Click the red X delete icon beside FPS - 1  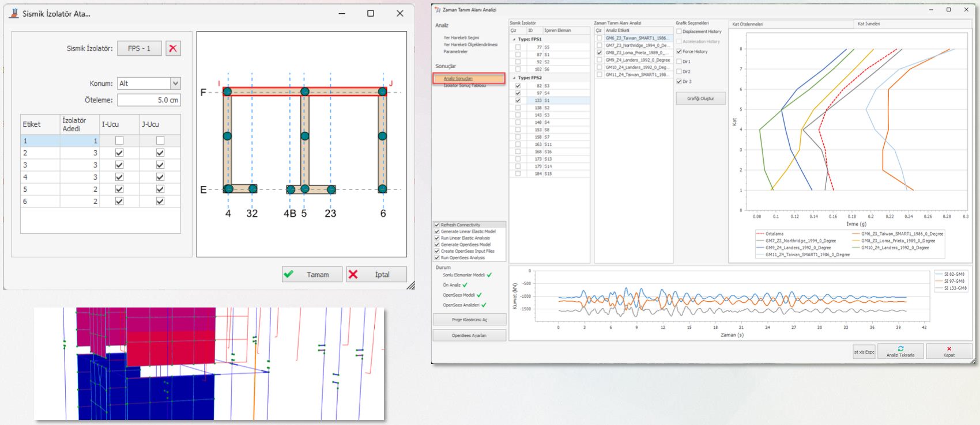pyautogui.click(x=173, y=48)
